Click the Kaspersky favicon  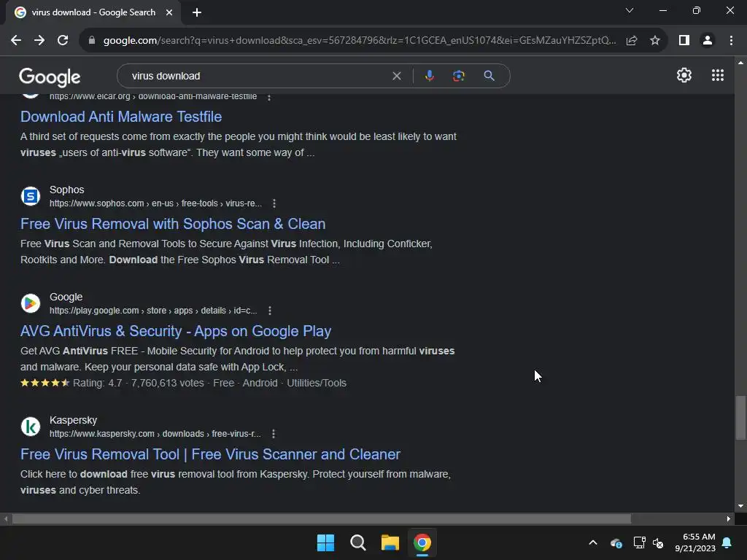[31, 427]
